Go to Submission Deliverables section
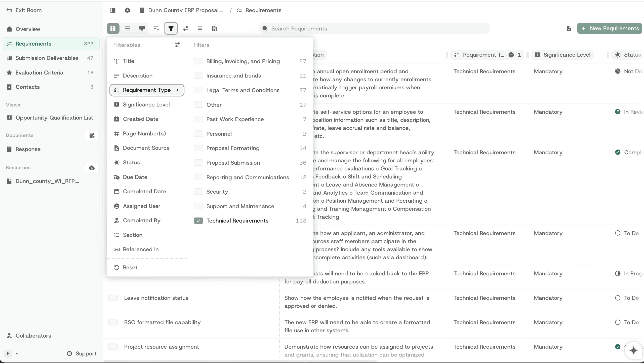The image size is (644, 363). pyautogui.click(x=47, y=58)
